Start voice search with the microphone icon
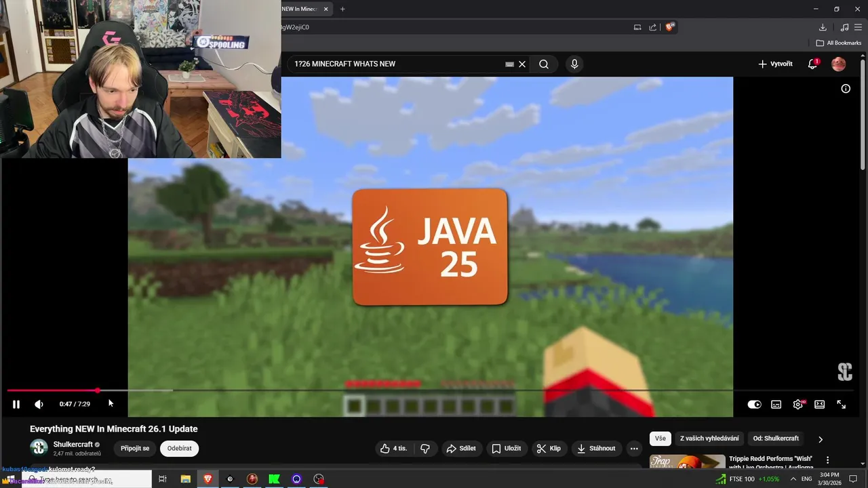Viewport: 868px width, 488px height. click(574, 64)
